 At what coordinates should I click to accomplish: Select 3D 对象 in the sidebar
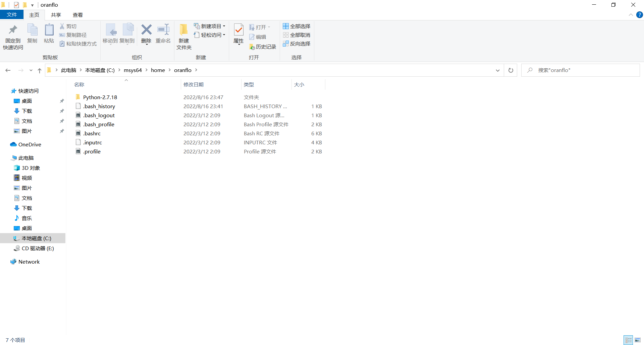point(31,168)
